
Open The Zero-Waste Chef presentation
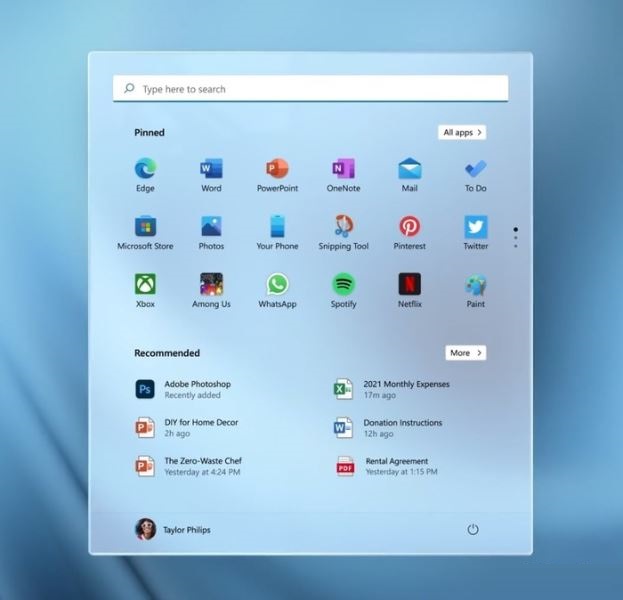(x=188, y=466)
